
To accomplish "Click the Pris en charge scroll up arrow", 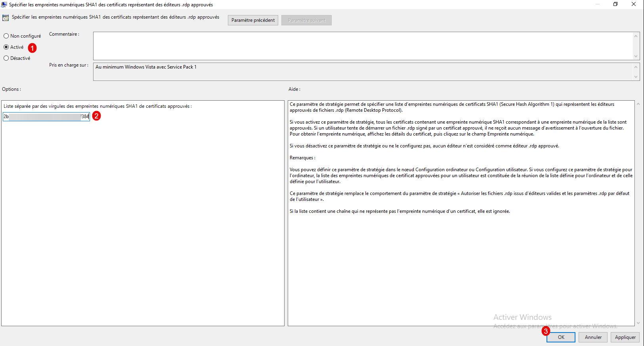I will 636,67.
